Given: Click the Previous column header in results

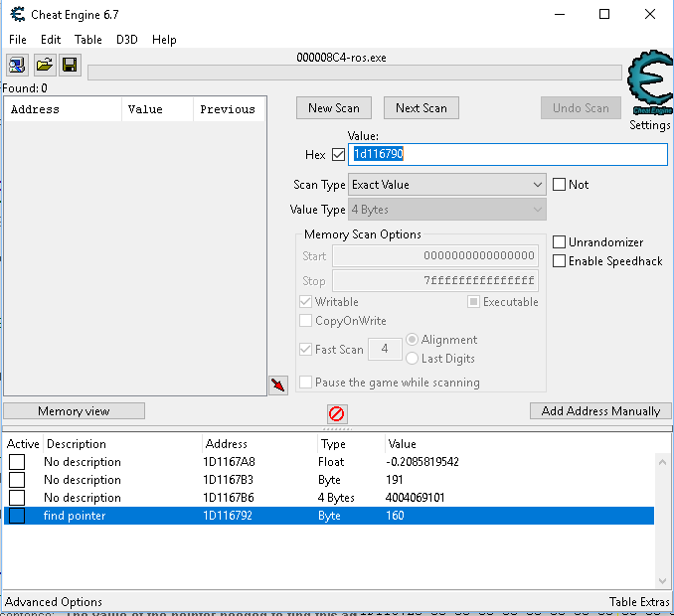Looking at the screenshot, I should pyautogui.click(x=229, y=109).
